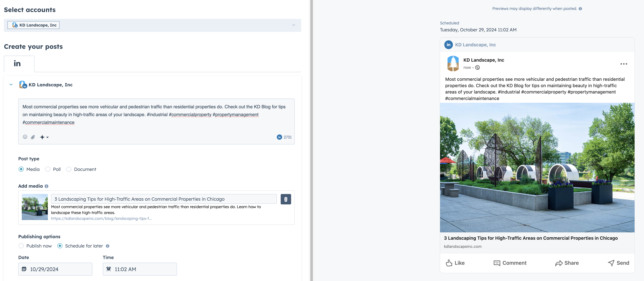This screenshot has height=281, width=644.
Task: Open the three-dot menu in post preview
Action: click(x=624, y=64)
